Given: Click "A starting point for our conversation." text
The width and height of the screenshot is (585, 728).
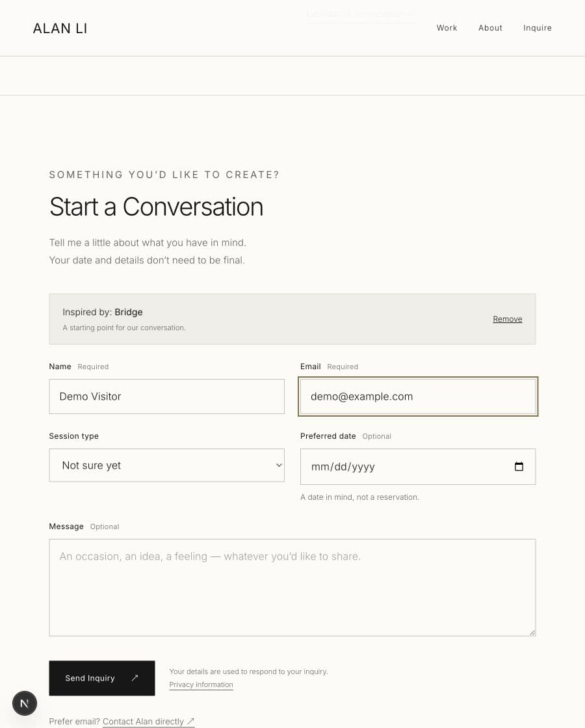Looking at the screenshot, I should point(124,328).
